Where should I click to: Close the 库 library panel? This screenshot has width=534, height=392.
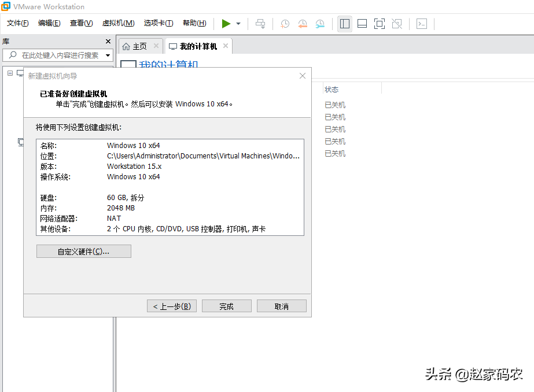point(108,41)
